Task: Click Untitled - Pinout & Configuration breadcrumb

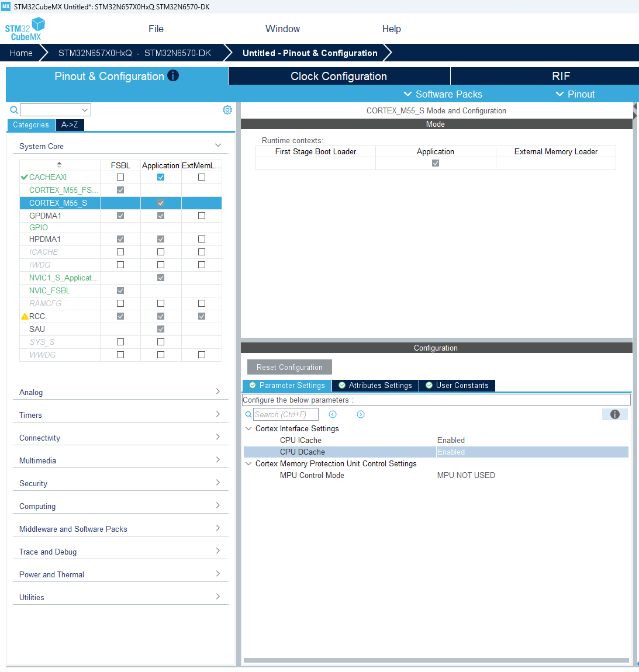Action: click(x=310, y=53)
